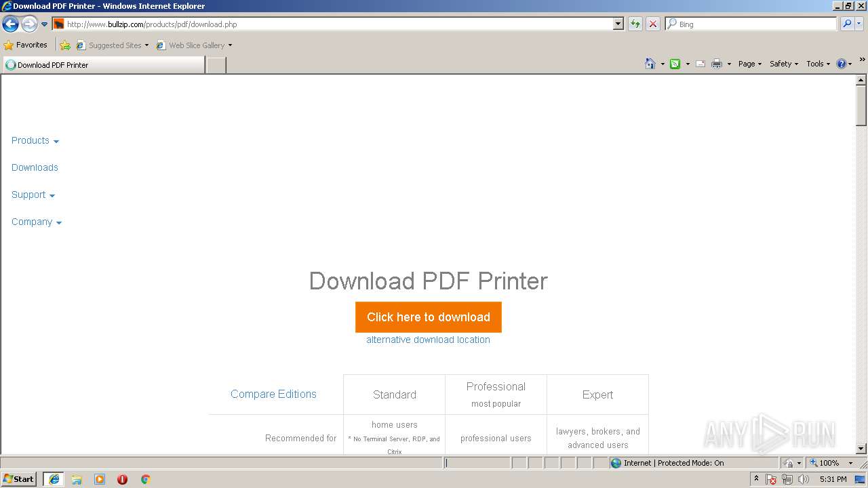Open Windows Explorer folder taskbar icon
The image size is (868, 488).
(77, 479)
